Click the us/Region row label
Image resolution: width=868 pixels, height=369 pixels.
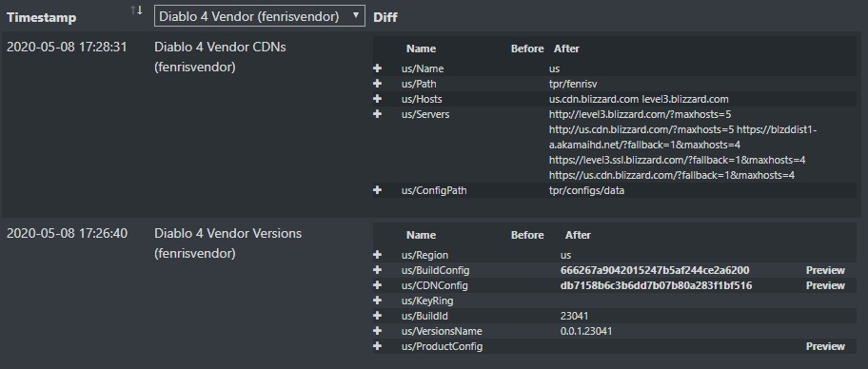point(424,255)
